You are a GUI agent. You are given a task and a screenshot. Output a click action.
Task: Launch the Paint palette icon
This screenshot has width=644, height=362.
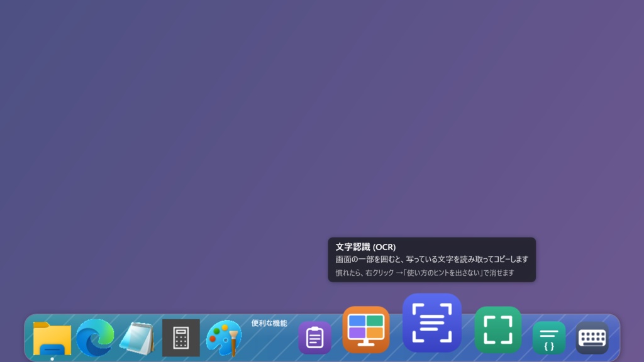tap(225, 337)
